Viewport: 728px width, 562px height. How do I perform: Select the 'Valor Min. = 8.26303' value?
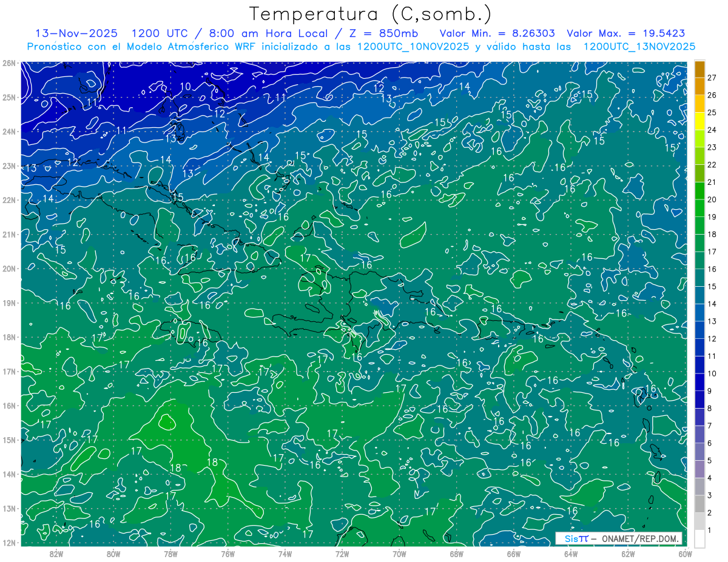(x=497, y=33)
